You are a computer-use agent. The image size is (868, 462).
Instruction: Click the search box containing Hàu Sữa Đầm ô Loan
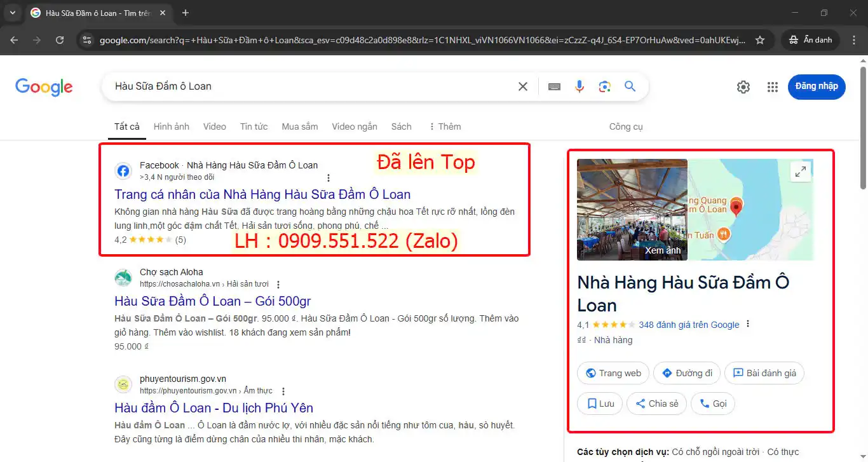[311, 86]
